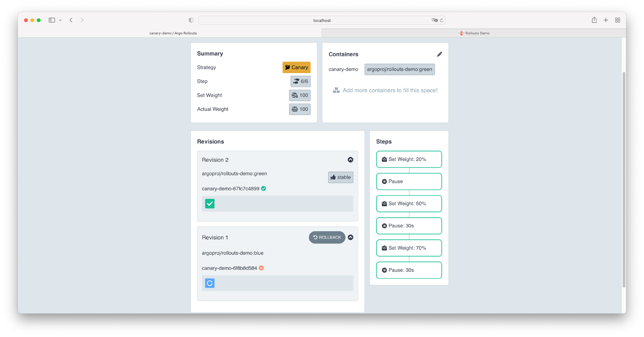The height and width of the screenshot is (337, 644).
Task: Toggle the Safari sidebar
Action: 52,20
